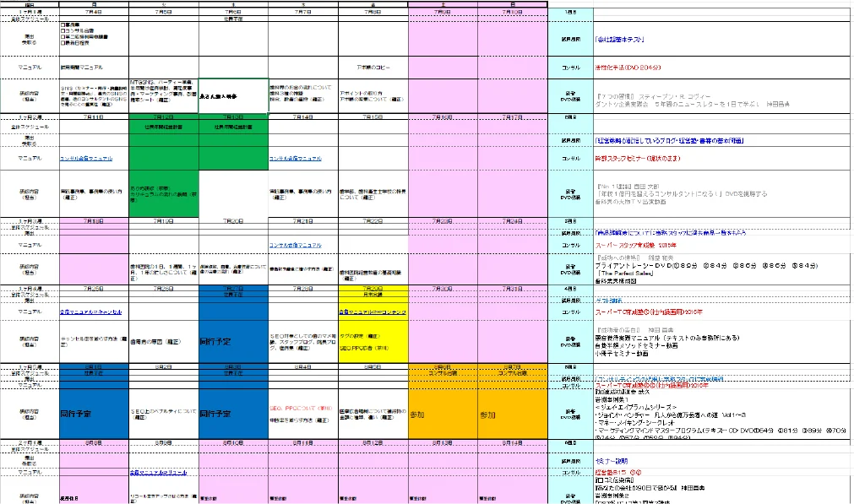The image size is (854, 504).
Task: Open the manual link under 8月9日
Action: point(159,473)
